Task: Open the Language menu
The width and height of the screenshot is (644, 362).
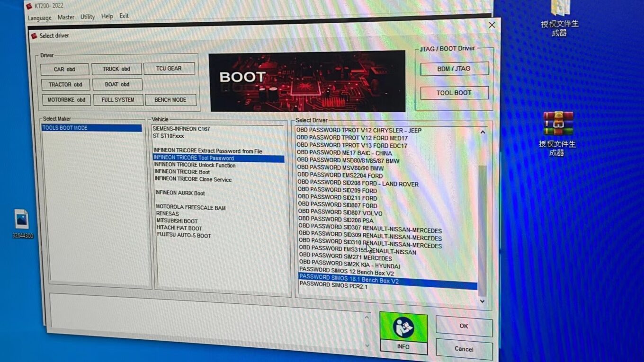Action: [x=39, y=18]
